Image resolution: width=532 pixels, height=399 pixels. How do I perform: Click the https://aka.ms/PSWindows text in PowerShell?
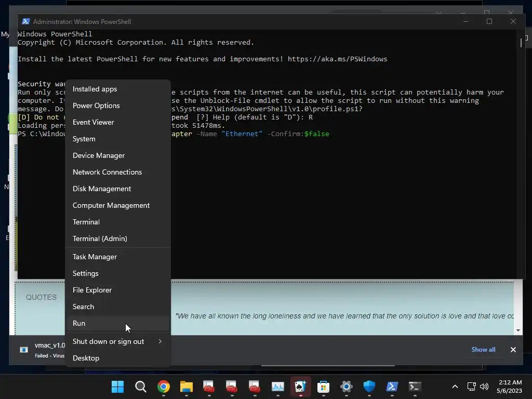pyautogui.click(x=337, y=59)
